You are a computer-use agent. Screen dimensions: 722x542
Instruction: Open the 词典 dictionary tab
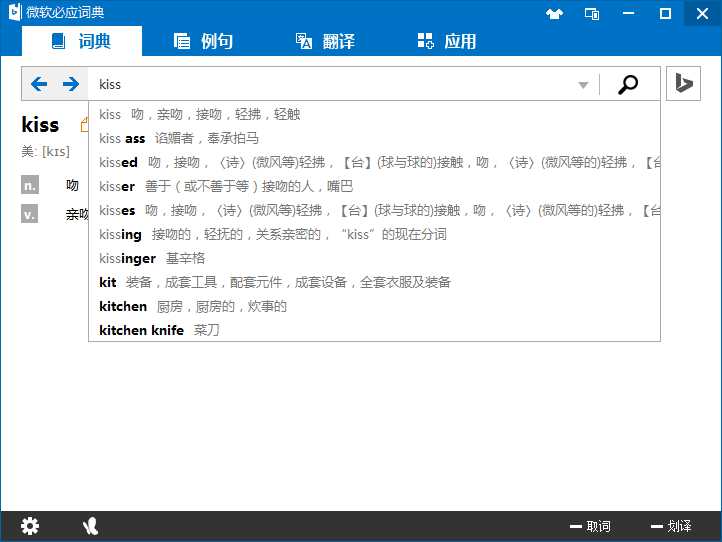coord(82,41)
